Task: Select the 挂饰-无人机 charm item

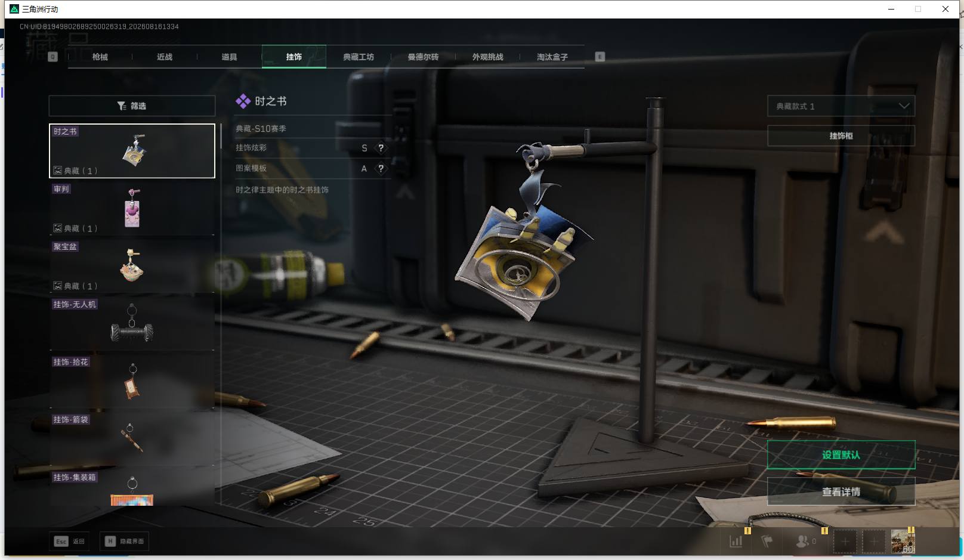Action: tap(132, 324)
